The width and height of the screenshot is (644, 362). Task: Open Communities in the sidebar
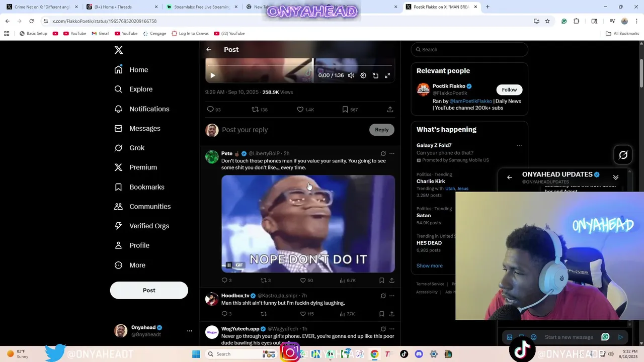coord(143,206)
